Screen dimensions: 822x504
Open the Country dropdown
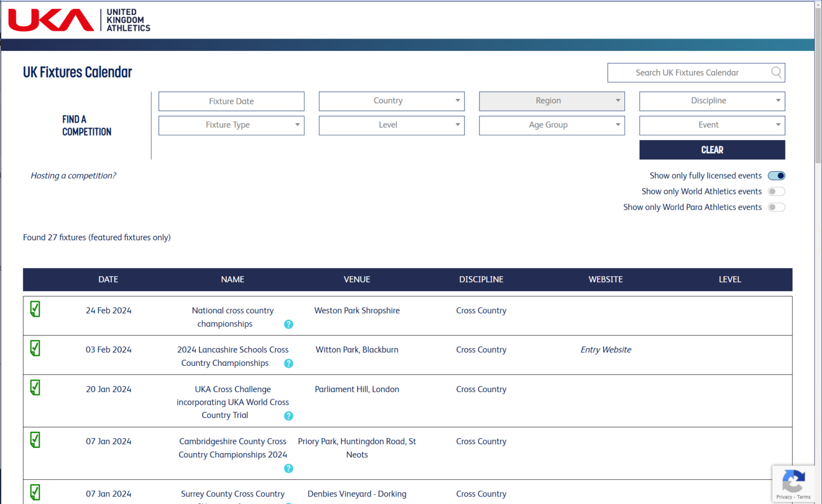pos(391,101)
